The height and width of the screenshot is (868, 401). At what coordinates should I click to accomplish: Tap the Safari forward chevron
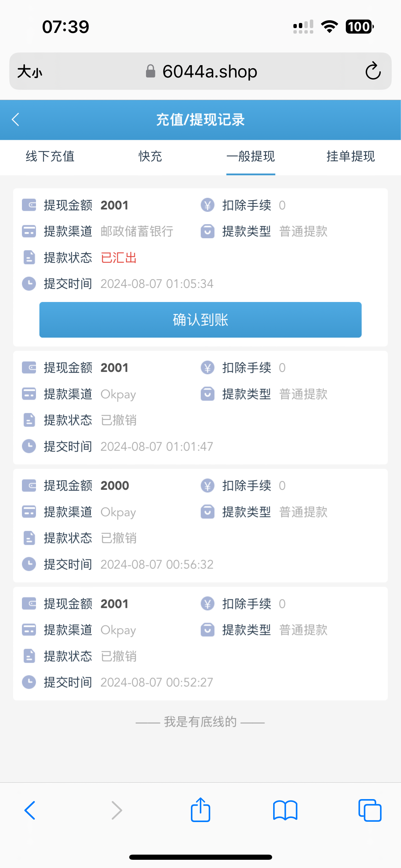tap(117, 810)
